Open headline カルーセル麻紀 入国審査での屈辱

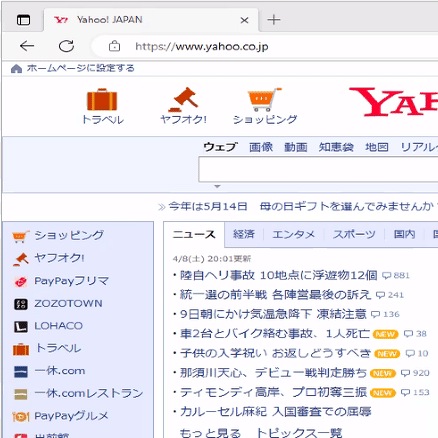tap(276, 412)
